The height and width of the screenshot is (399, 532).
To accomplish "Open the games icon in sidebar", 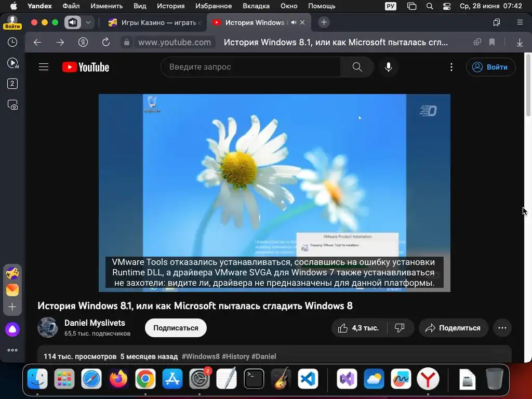I will [x=12, y=273].
